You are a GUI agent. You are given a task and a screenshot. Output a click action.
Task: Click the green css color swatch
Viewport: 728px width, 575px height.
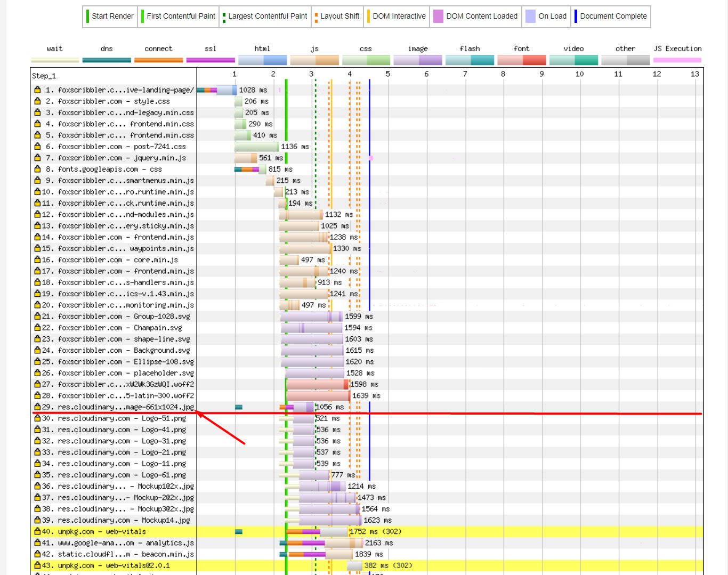click(366, 60)
